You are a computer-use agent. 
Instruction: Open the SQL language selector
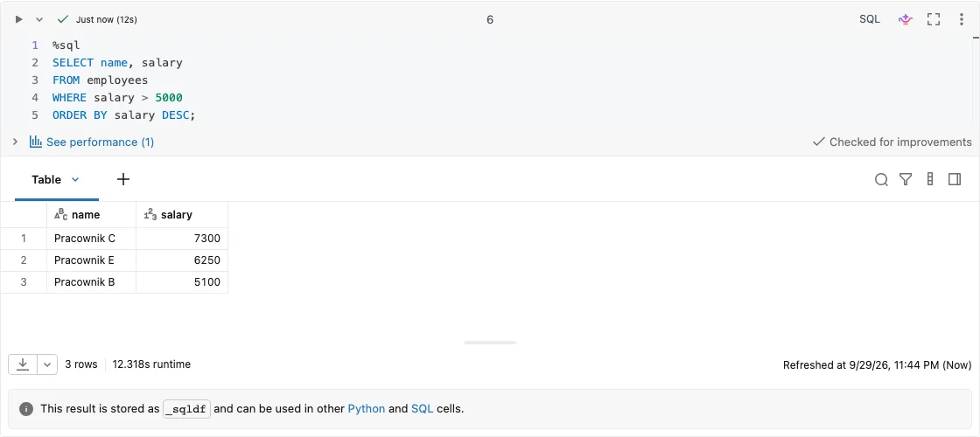870,19
